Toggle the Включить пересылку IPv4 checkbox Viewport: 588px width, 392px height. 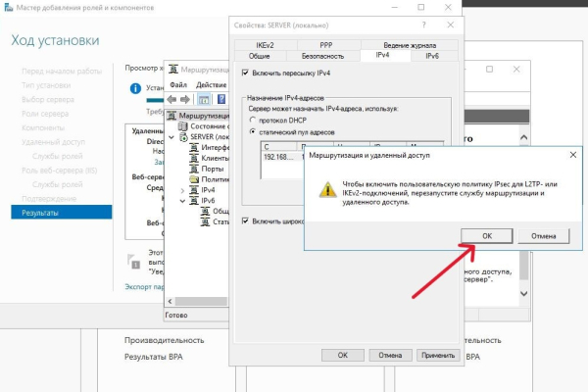[245, 73]
